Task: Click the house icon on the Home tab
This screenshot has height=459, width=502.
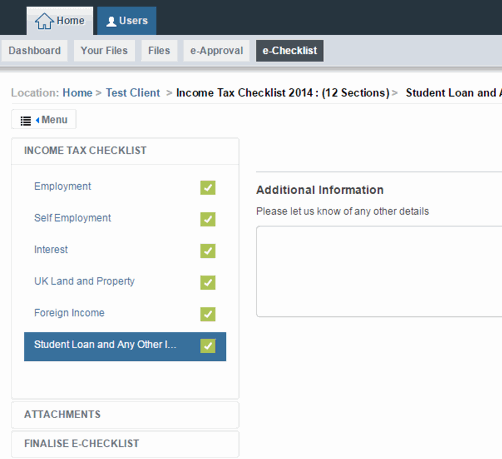Action: [x=44, y=21]
